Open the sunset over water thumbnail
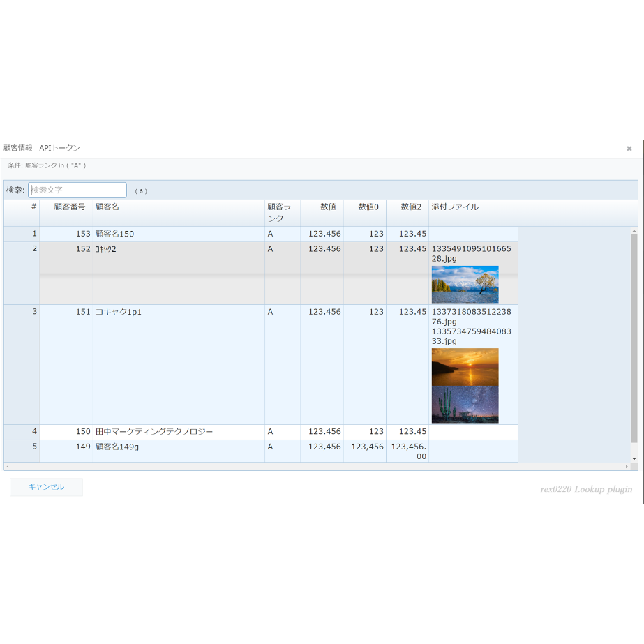 [465, 367]
